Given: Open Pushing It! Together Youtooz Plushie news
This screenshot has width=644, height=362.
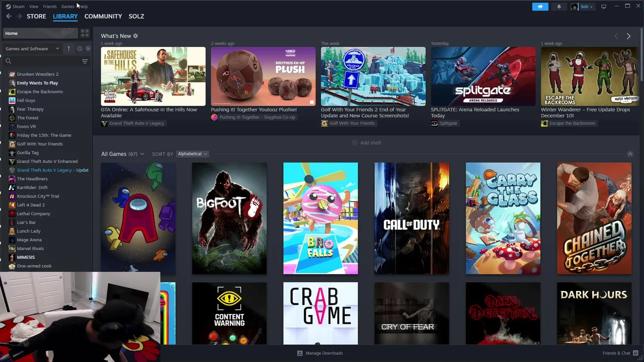Looking at the screenshot, I should [263, 76].
